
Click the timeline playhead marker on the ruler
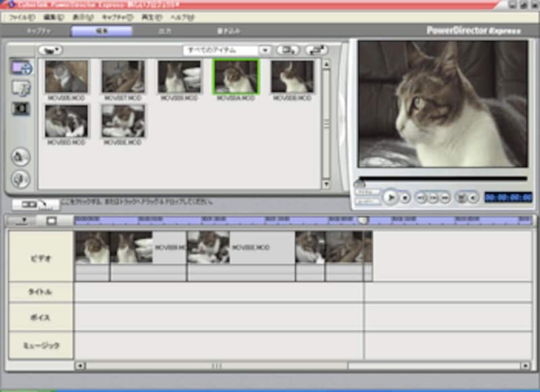pos(363,220)
